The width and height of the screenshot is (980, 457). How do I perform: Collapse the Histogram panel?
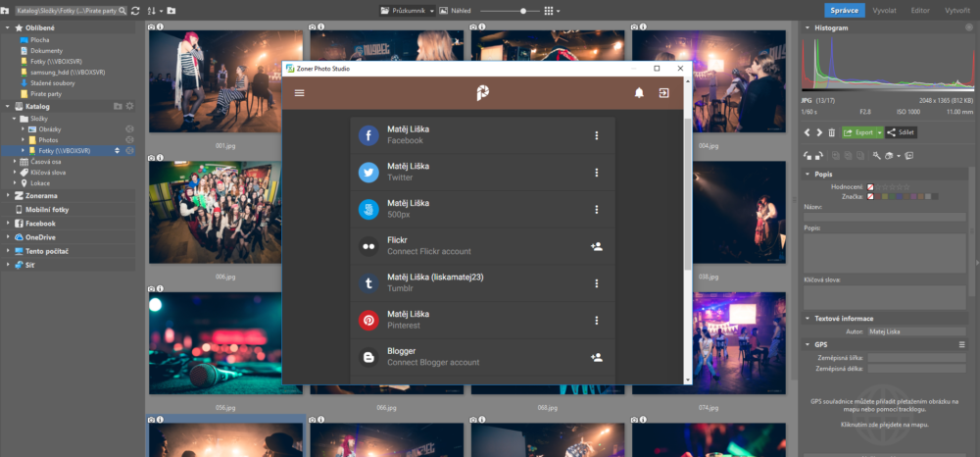tap(807, 28)
